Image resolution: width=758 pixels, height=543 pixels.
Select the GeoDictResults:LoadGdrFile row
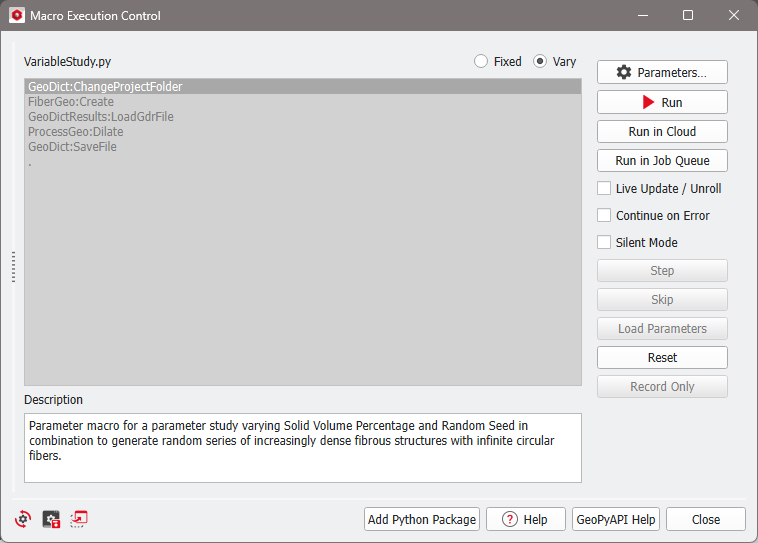[x=303, y=117]
